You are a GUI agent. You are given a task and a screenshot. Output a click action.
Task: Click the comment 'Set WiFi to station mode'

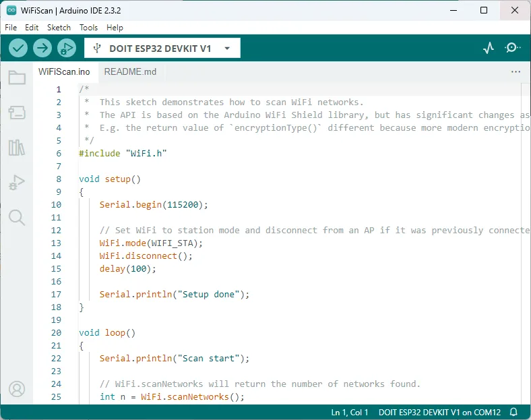coord(314,230)
